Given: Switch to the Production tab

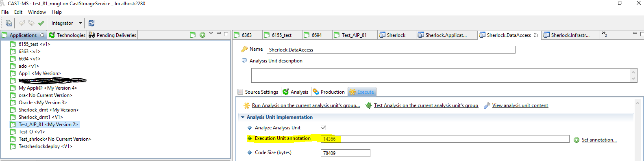Looking at the screenshot, I should point(329,92).
